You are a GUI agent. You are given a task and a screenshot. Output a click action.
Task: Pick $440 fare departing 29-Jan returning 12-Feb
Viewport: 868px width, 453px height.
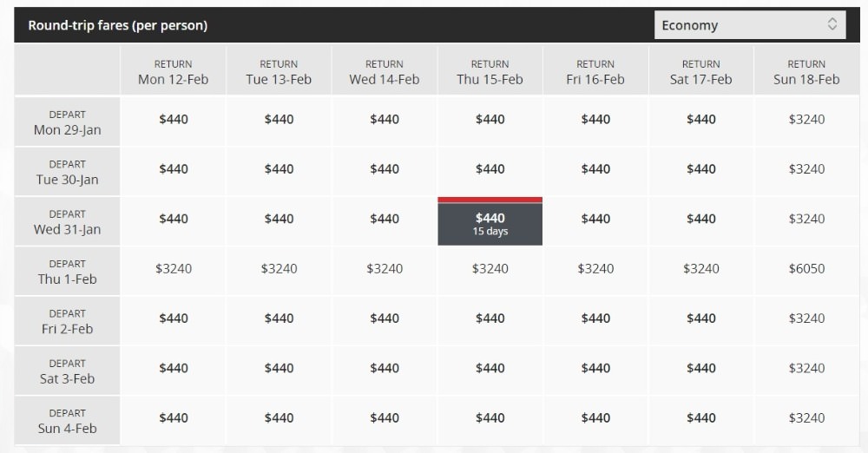[x=174, y=120]
